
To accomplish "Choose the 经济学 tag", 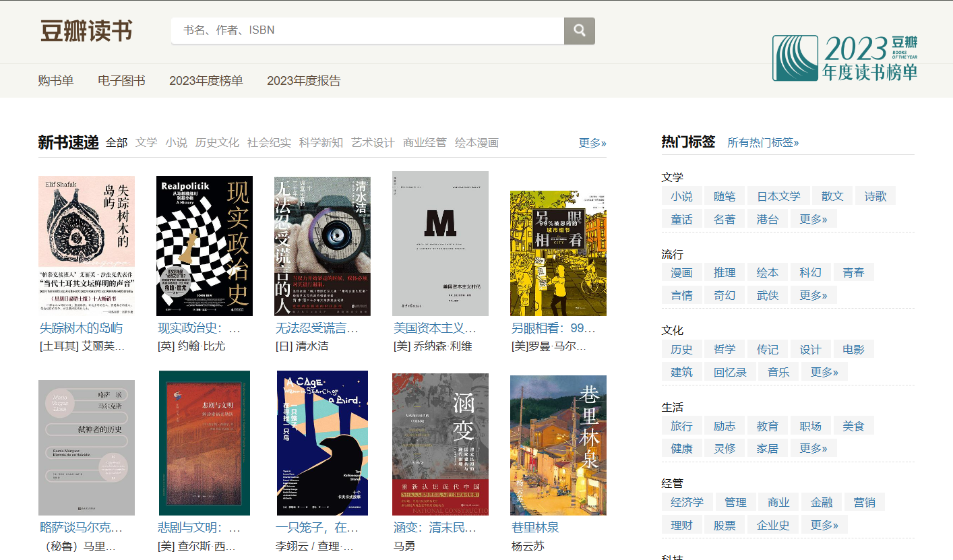I will pyautogui.click(x=687, y=502).
